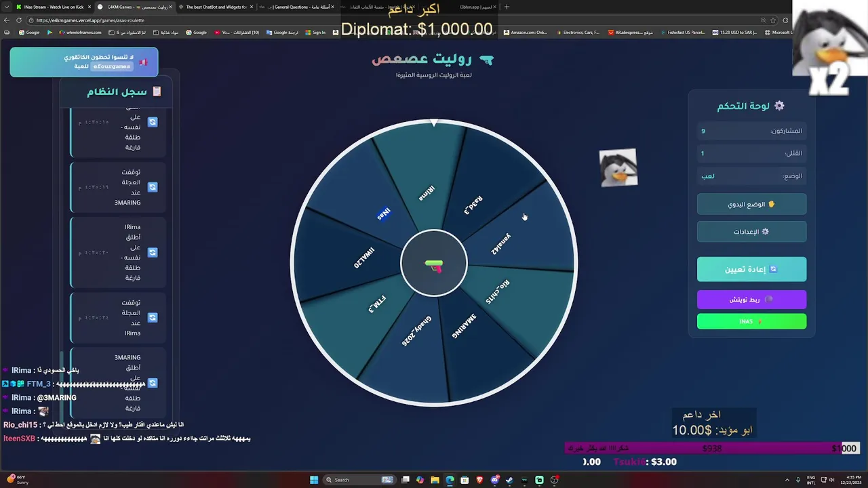Switch to The best ChatBot and Widgets tab

click(x=216, y=7)
